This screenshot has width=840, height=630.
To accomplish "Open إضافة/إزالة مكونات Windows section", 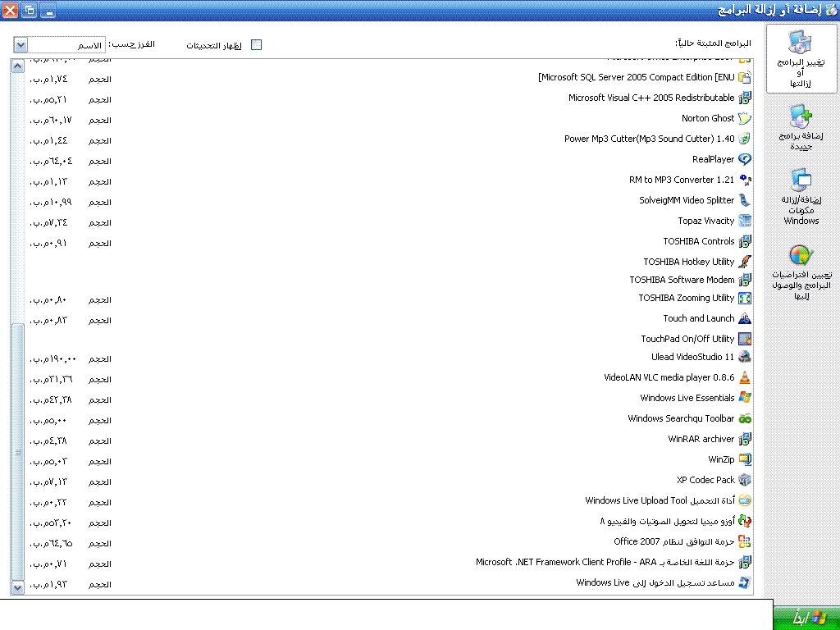I will pyautogui.click(x=801, y=196).
